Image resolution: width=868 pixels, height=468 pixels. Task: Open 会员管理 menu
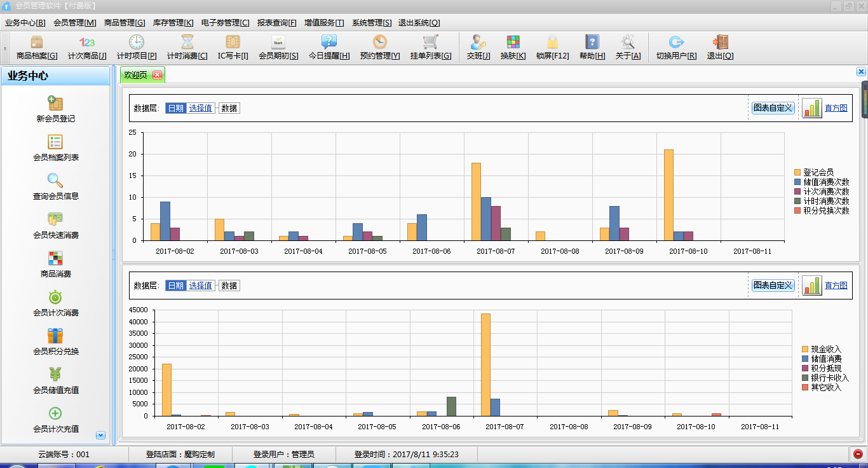click(x=74, y=23)
